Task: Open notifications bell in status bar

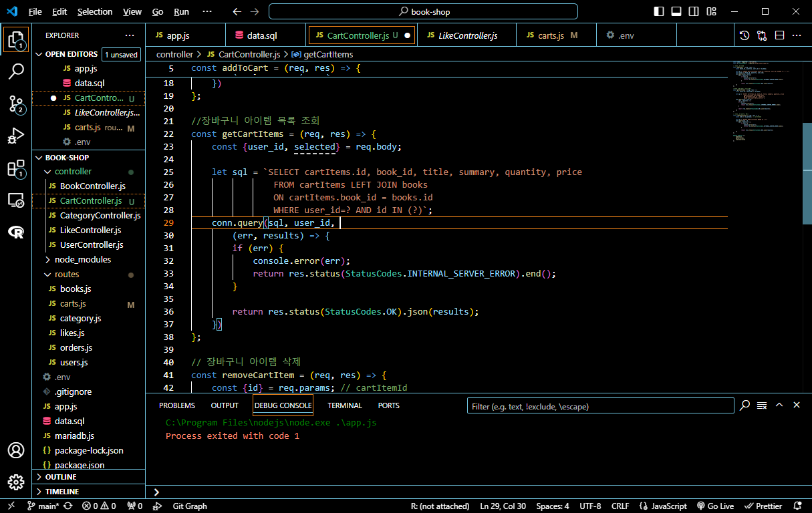Action: point(797,506)
